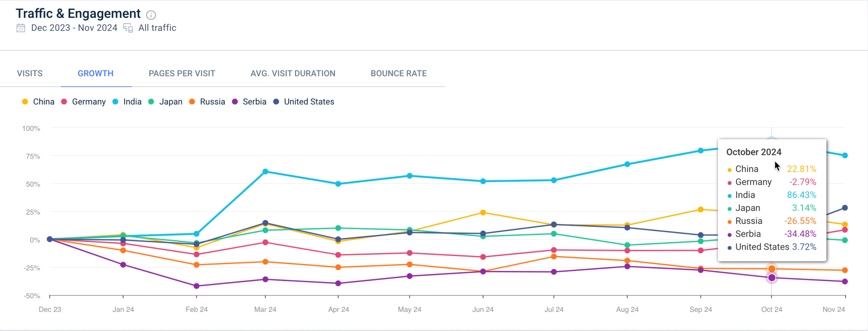Screen dimensions: 868x331
Task: Click the All traffic label
Action: click(157, 28)
